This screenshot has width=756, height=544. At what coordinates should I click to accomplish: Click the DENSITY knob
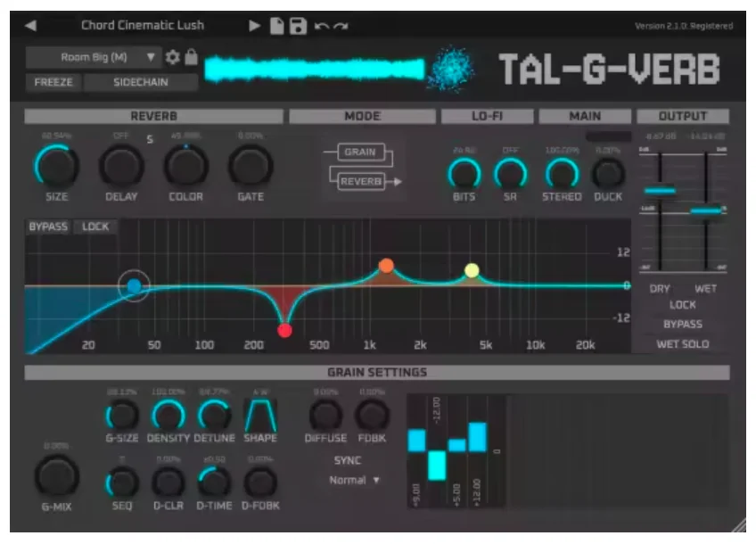point(168,416)
